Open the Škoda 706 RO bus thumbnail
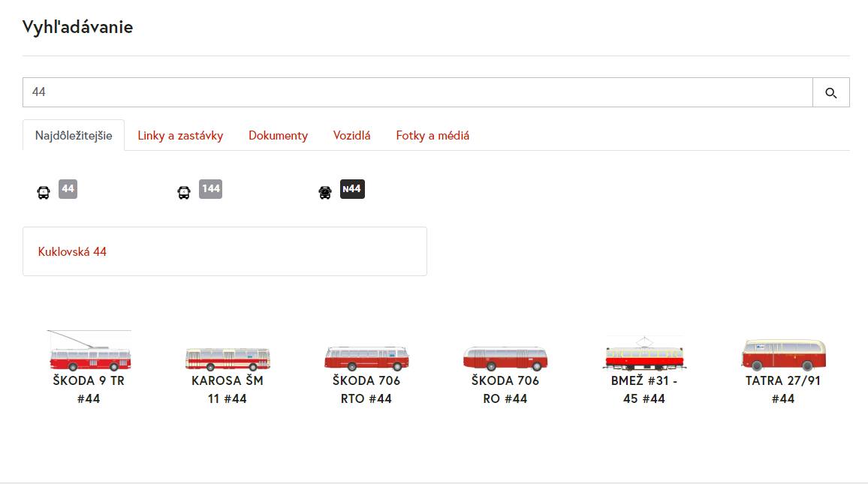The image size is (868, 484). 505,358
